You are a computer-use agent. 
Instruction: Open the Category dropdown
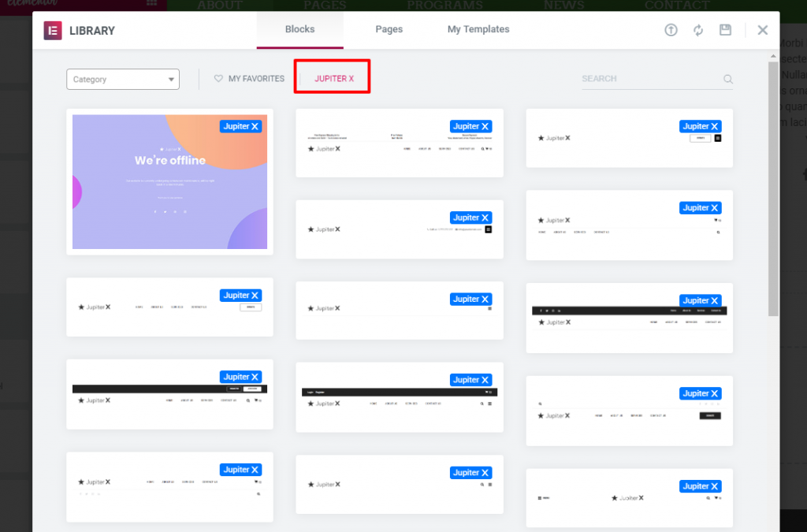click(x=123, y=79)
